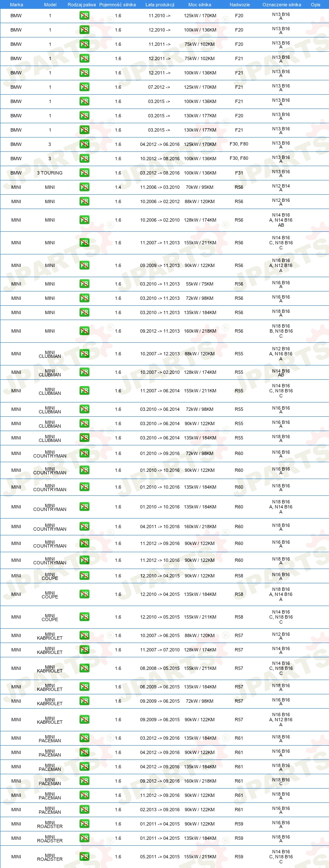Select the 02.2013 -> 09.2016 date cell
Image resolution: width=329 pixels, height=868 pixels.
pos(160,810)
